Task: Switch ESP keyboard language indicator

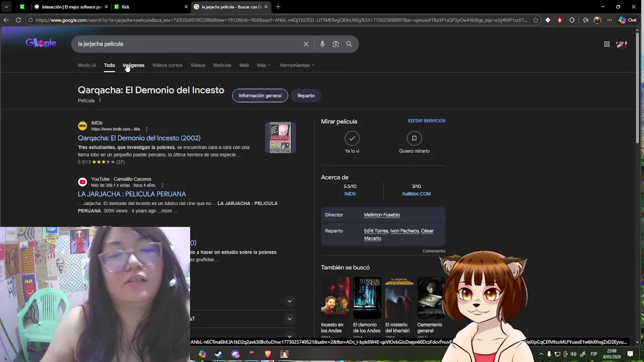Action: [594, 354]
